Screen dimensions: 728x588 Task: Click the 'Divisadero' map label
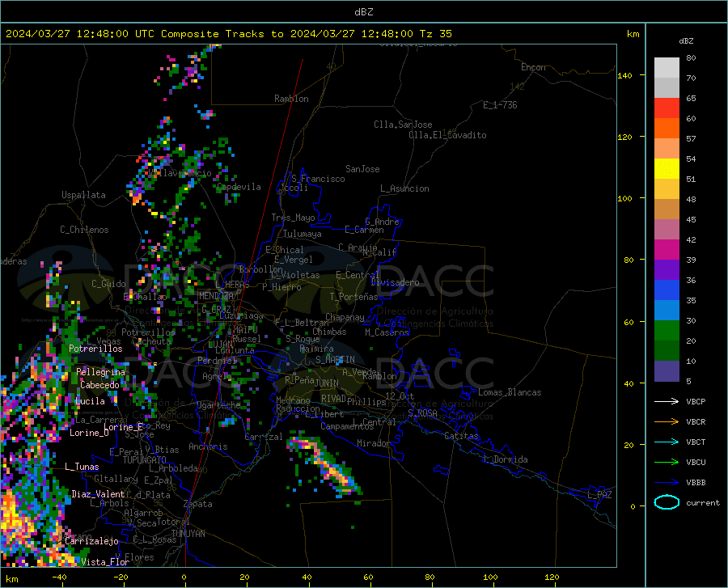395,282
